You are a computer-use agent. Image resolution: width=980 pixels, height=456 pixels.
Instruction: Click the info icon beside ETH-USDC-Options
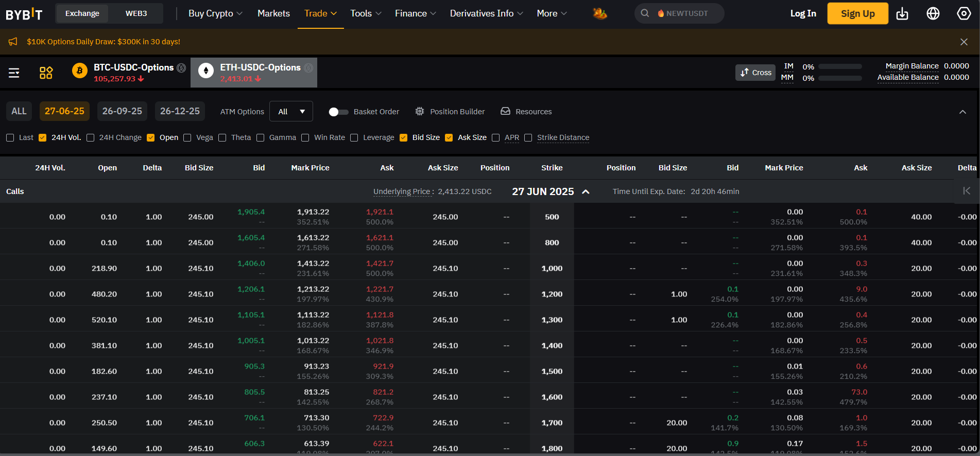(308, 67)
